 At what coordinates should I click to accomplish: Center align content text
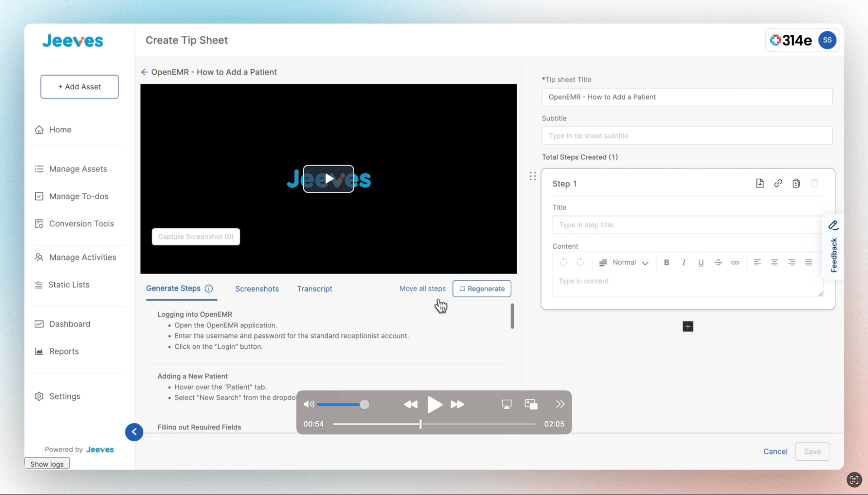[774, 262]
